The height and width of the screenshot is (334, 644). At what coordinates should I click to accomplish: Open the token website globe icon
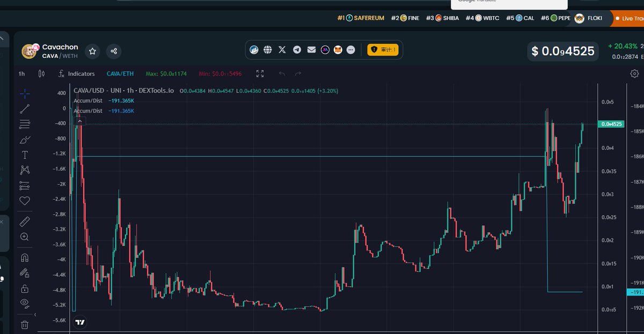pos(268,50)
